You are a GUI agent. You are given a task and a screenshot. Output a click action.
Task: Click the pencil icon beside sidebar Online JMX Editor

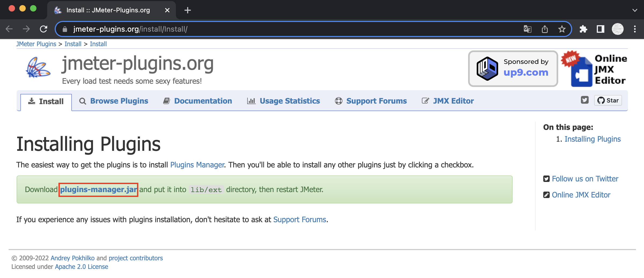pos(546,195)
